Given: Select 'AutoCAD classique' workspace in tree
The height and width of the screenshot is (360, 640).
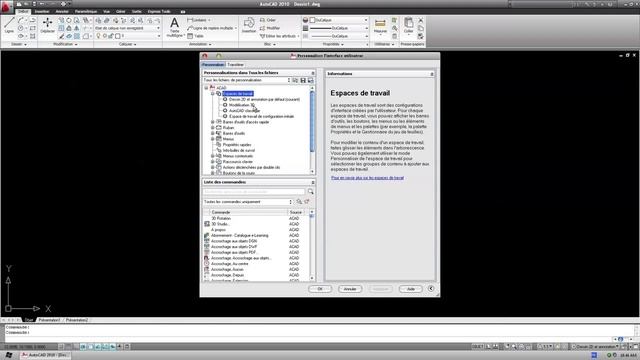Looking at the screenshot, I should coord(244,111).
